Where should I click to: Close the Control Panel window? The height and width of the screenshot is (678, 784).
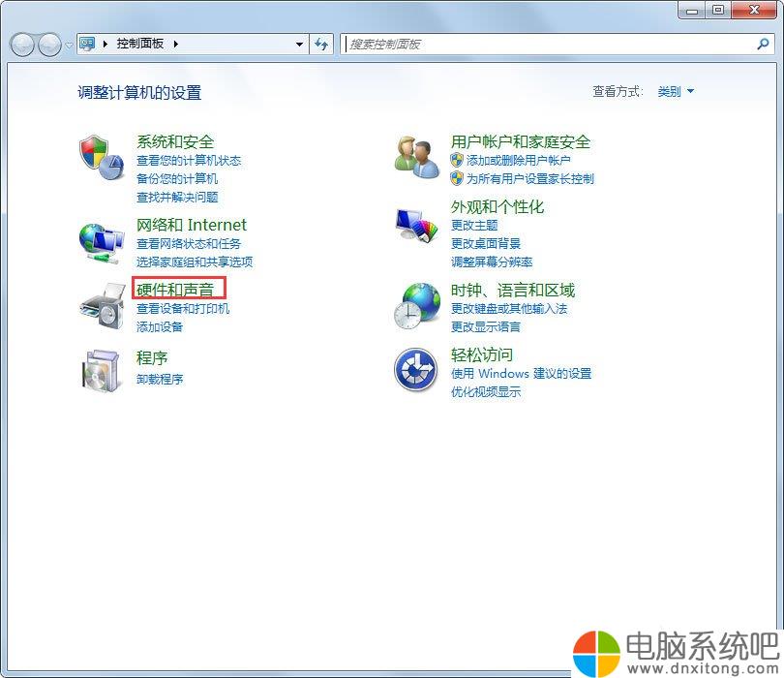pyautogui.click(x=754, y=10)
